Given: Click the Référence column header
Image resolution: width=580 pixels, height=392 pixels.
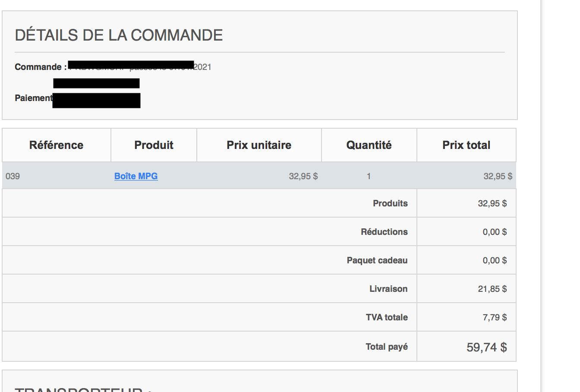Looking at the screenshot, I should 57,145.
